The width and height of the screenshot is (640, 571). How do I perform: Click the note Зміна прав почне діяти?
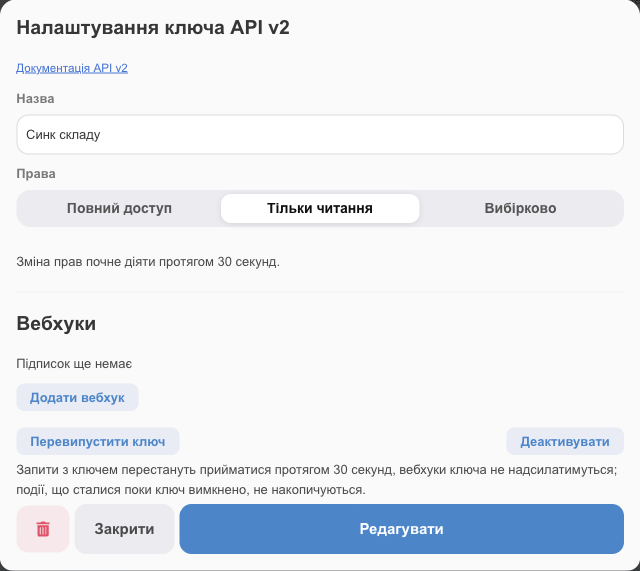point(148,262)
